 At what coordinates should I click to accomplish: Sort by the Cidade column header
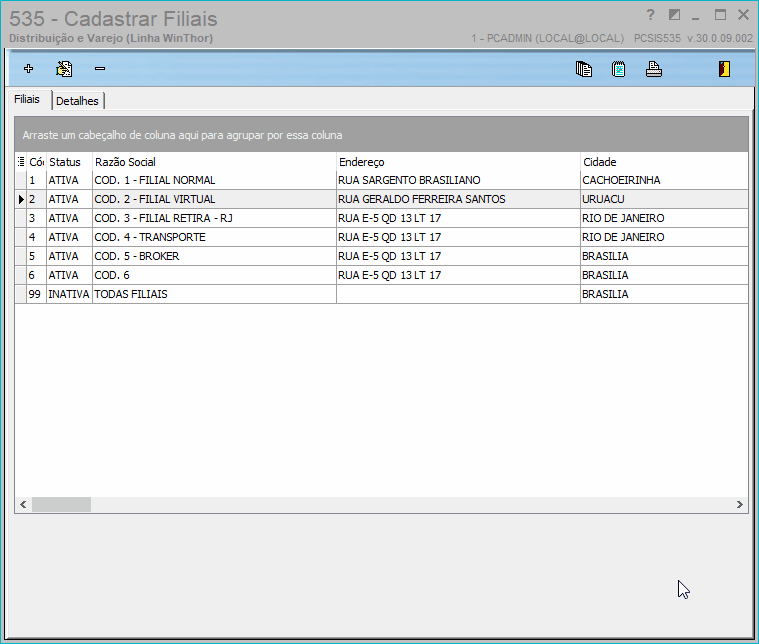coord(664,162)
